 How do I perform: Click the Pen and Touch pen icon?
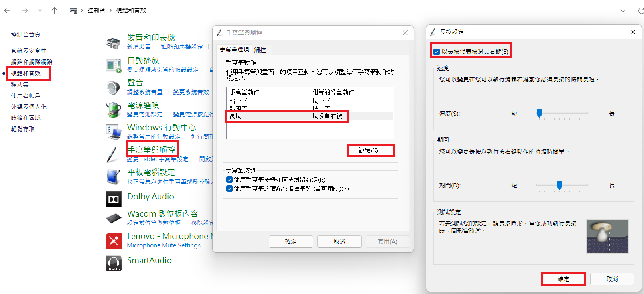click(112, 154)
